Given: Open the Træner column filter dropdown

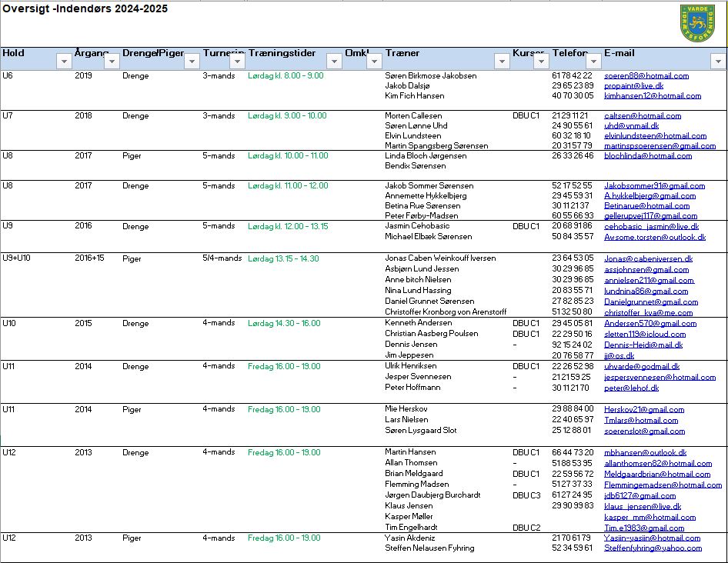Looking at the screenshot, I should click(502, 62).
